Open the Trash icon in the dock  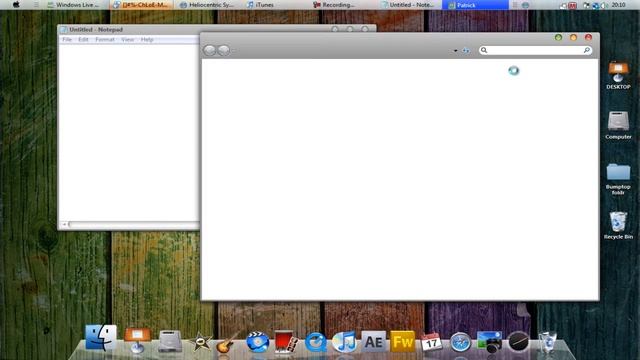pyautogui.click(x=547, y=341)
